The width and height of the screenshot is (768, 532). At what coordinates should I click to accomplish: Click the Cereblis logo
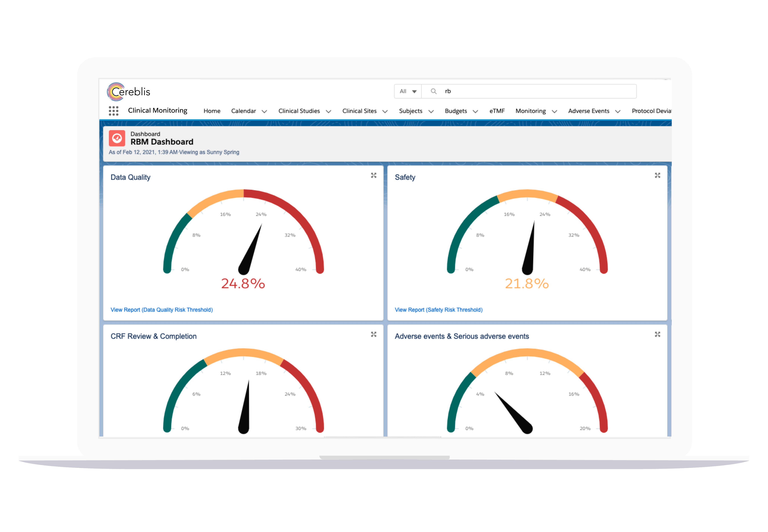[x=129, y=92]
